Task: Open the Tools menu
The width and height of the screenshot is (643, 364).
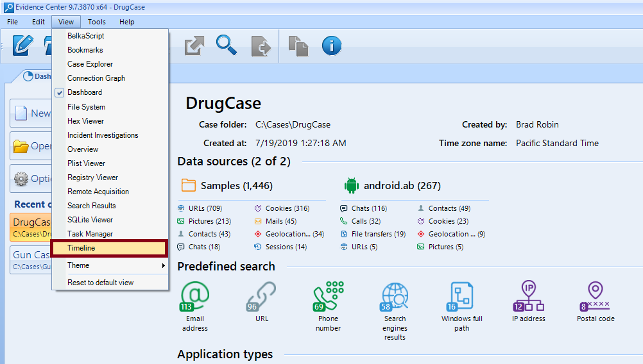Action: coord(97,22)
